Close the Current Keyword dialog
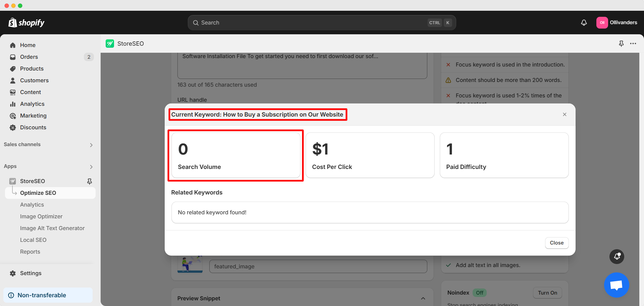644x306 pixels. point(565,114)
